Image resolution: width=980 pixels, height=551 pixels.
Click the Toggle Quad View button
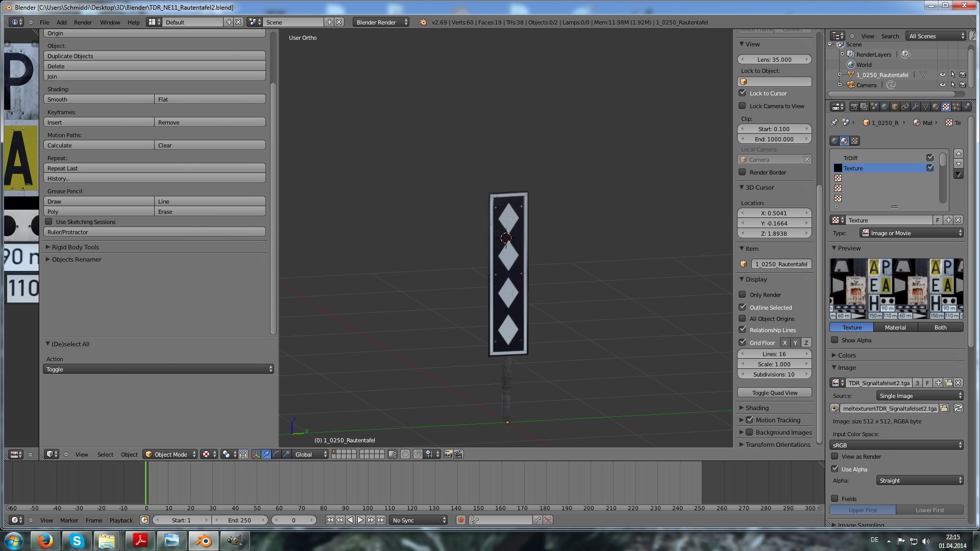point(774,392)
